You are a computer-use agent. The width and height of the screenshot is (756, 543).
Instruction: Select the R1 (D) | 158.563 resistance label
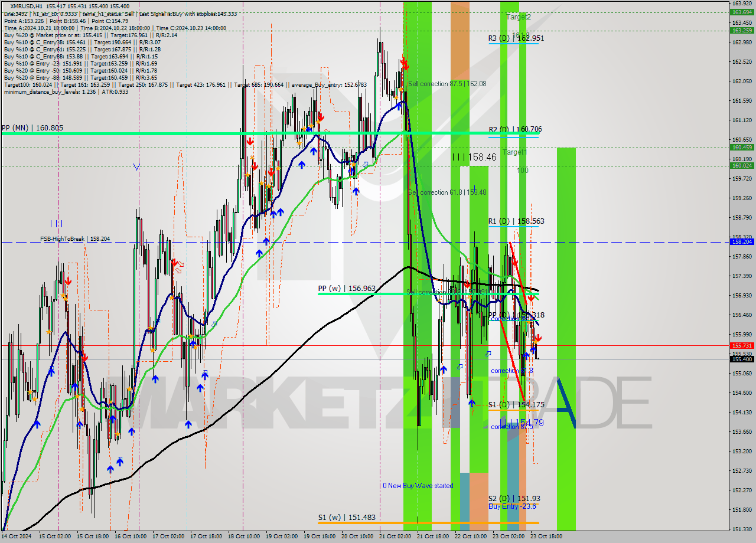click(x=516, y=221)
